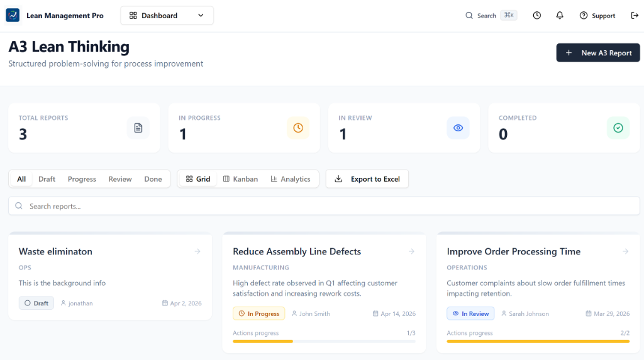This screenshot has height=360, width=644.
Task: Click the logout icon in header
Action: coord(635,16)
